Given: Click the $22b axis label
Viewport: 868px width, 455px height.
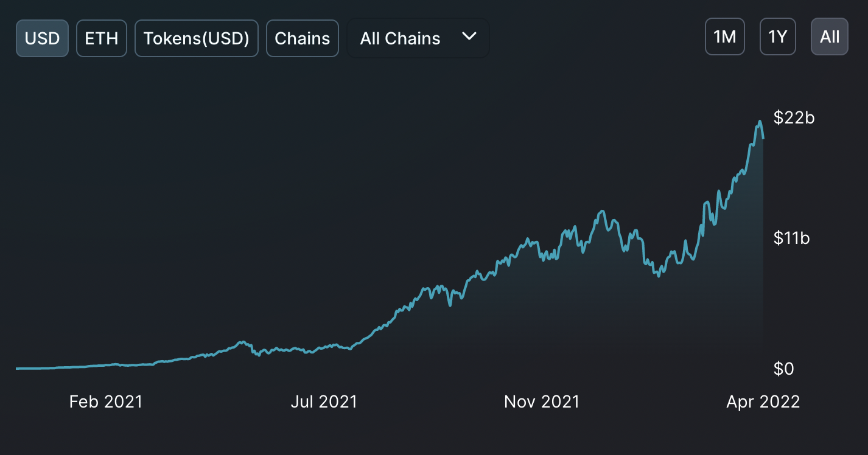Looking at the screenshot, I should 793,119.
